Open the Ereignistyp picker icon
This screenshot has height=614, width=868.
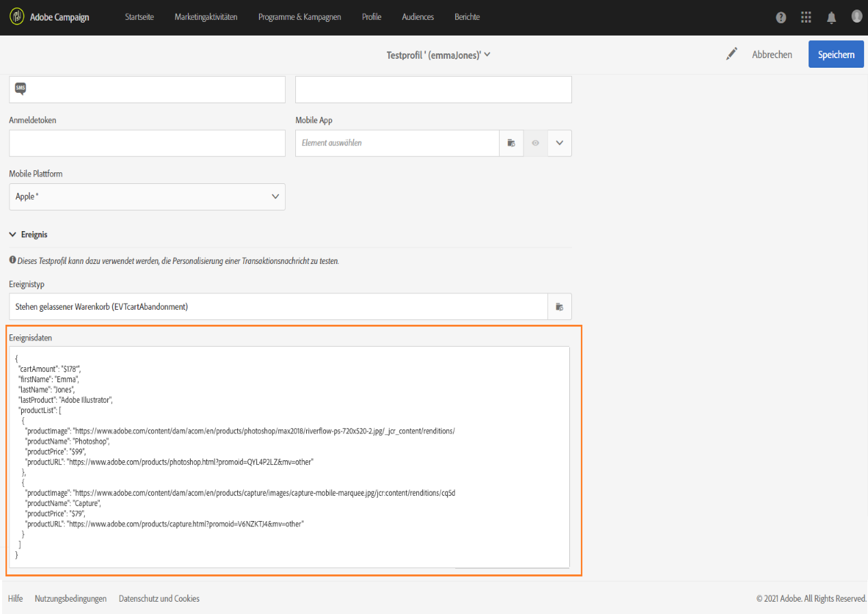[x=560, y=307]
